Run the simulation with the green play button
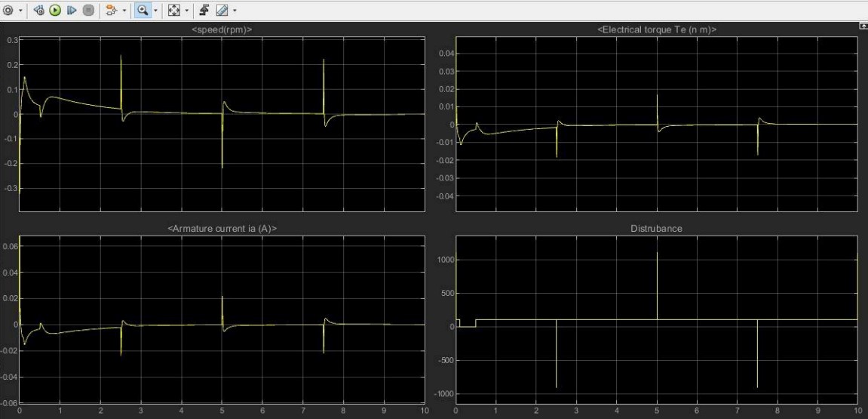This screenshot has width=868, height=419. [x=55, y=10]
